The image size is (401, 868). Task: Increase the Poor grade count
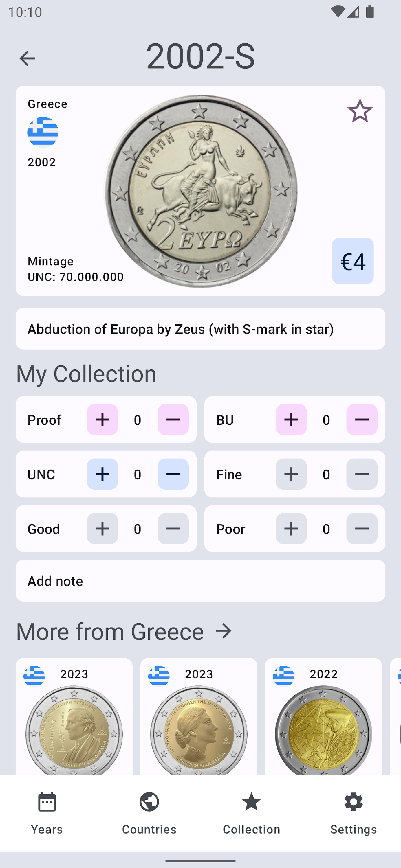click(x=291, y=529)
